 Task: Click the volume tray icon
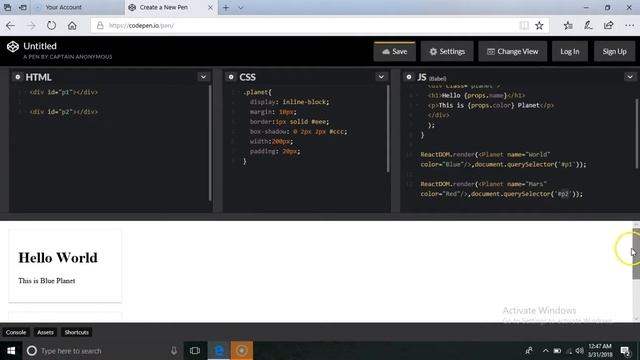(x=580, y=351)
